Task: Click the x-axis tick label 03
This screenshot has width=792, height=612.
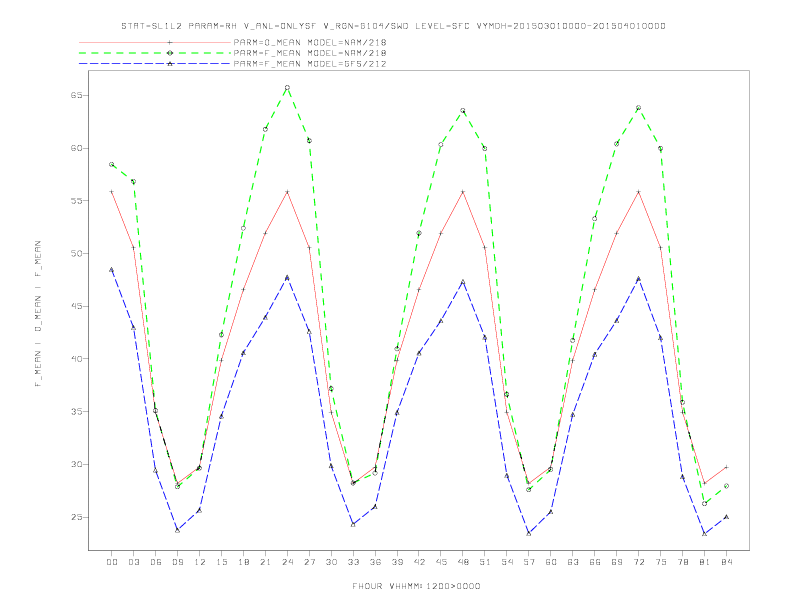Action: pyautogui.click(x=133, y=562)
